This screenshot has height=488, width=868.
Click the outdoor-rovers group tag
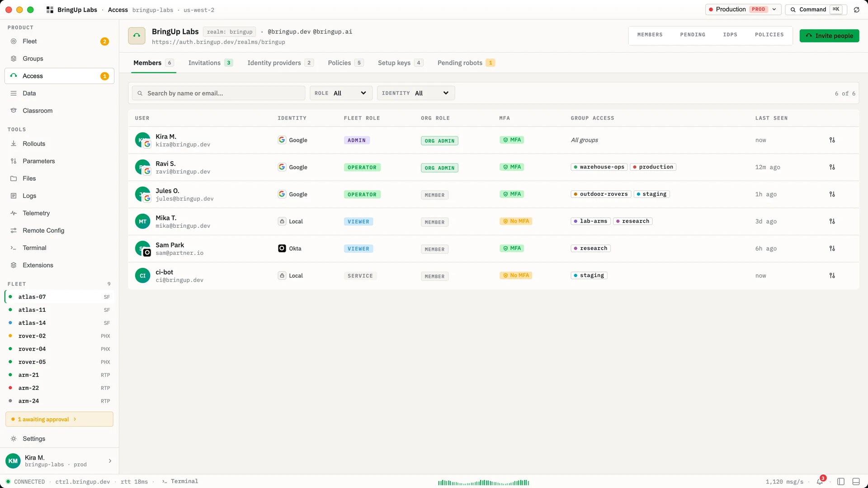pos(601,194)
